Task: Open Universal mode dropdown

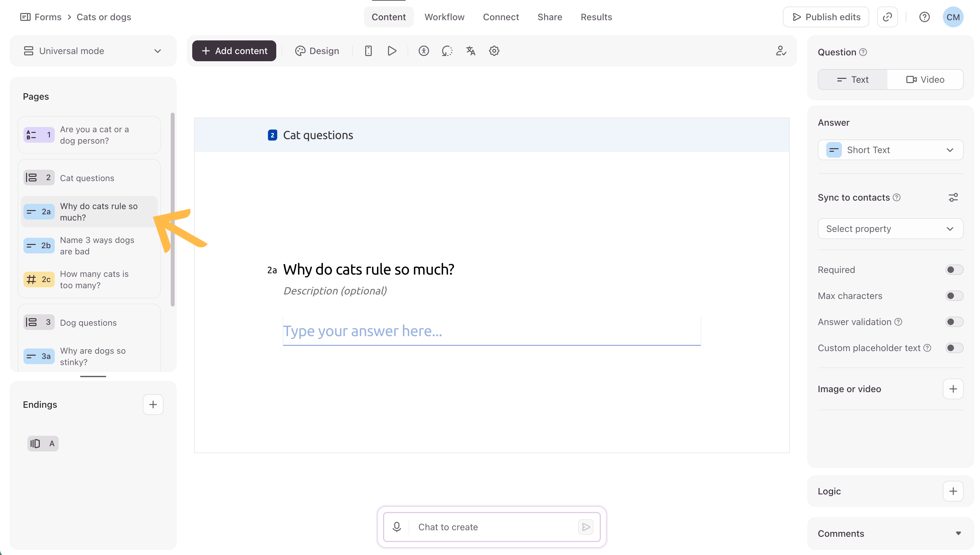Action: 93,51
